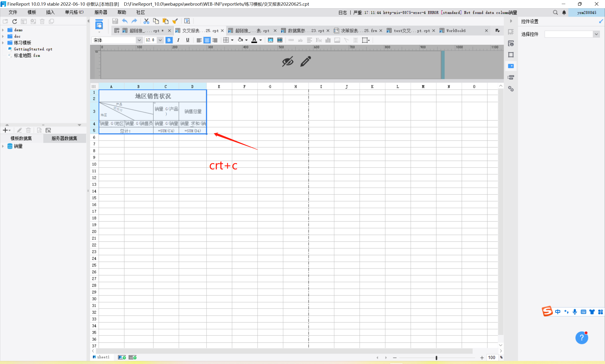Toggle italic formatting
605x364 pixels.
[178, 40]
